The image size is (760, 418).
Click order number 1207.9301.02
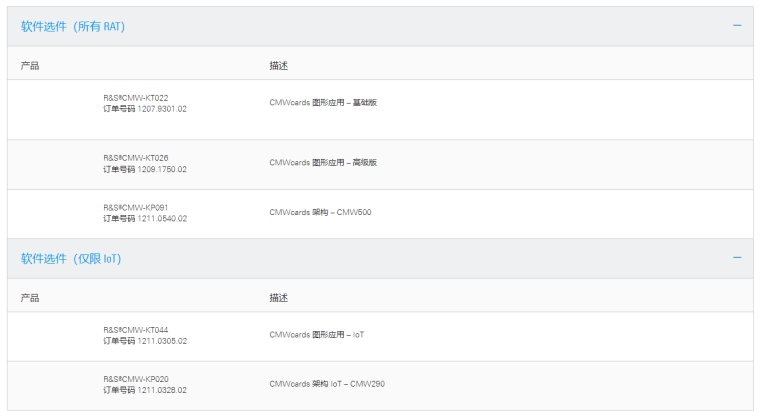[162, 109]
